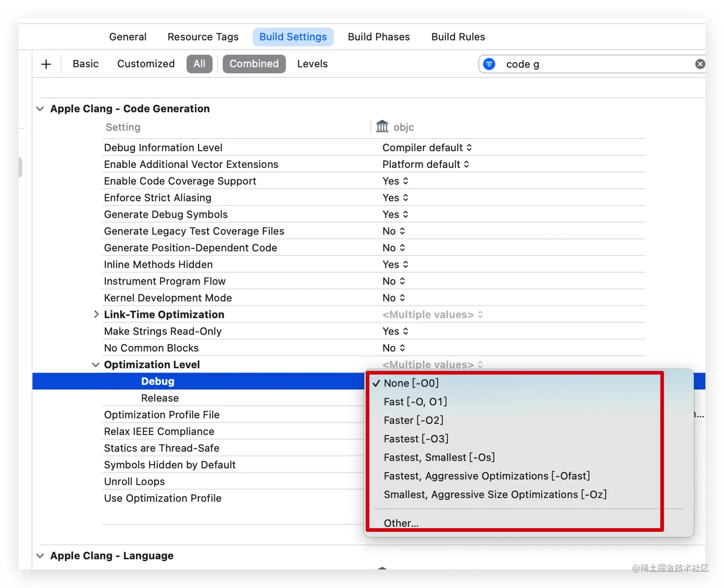Viewport: 724px width, 588px height.
Task: Open the Build Rules tab
Action: [x=458, y=37]
